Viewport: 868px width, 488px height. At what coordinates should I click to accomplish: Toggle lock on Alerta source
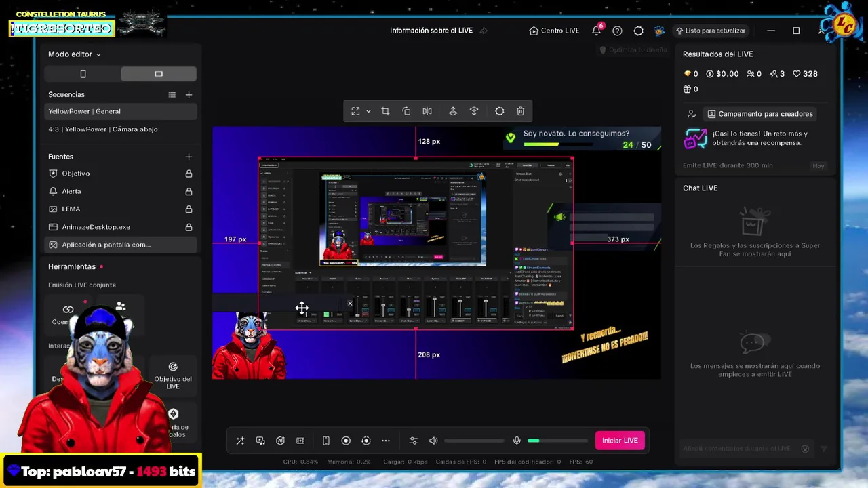[189, 192]
